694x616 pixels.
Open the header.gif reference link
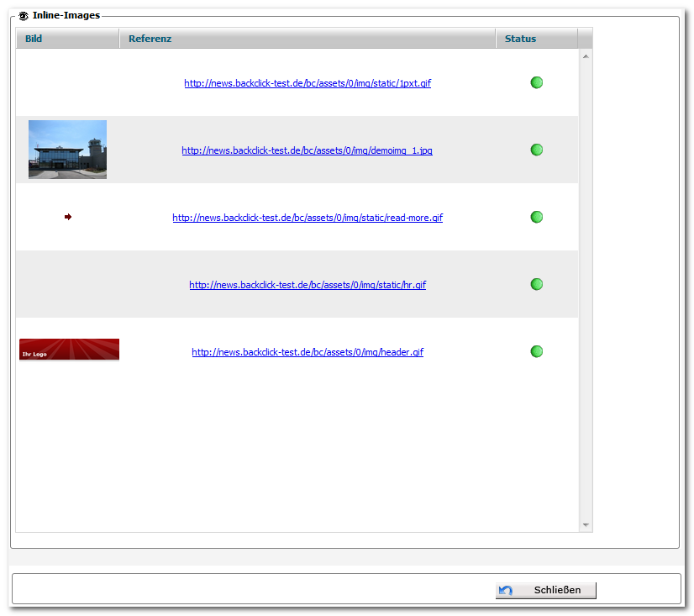click(308, 352)
